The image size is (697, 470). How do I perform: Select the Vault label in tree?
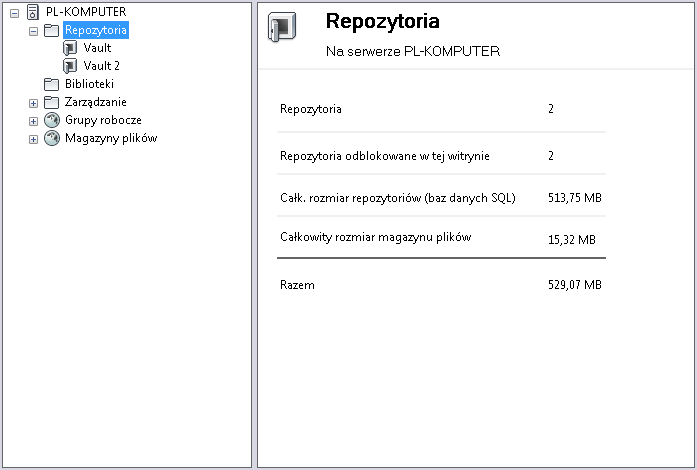point(97,48)
